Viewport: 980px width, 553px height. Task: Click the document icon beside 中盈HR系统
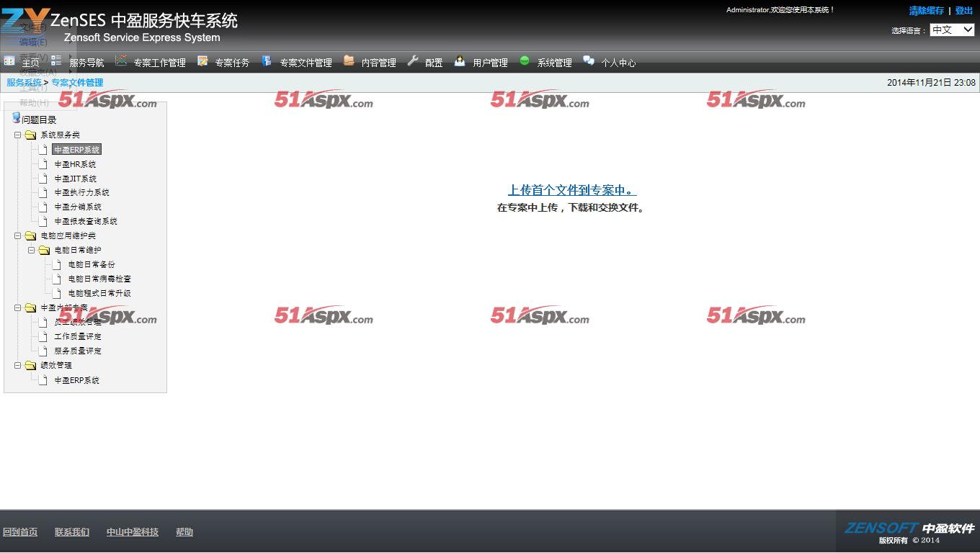click(x=43, y=164)
